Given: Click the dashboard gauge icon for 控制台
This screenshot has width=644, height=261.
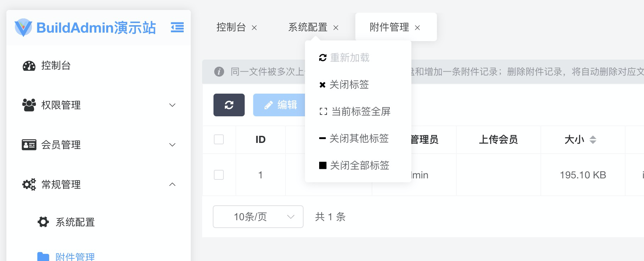Looking at the screenshot, I should pos(29,66).
